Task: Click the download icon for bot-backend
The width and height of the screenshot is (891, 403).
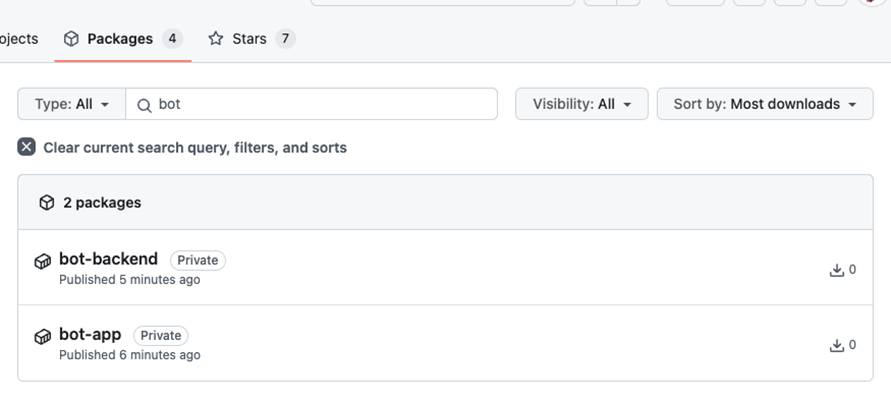Action: [836, 270]
